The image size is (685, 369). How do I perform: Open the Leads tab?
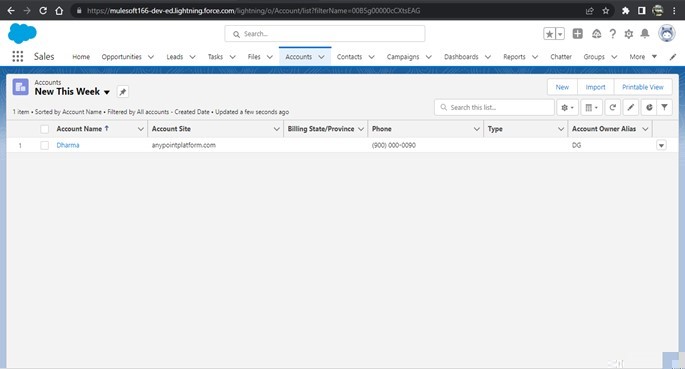(175, 57)
